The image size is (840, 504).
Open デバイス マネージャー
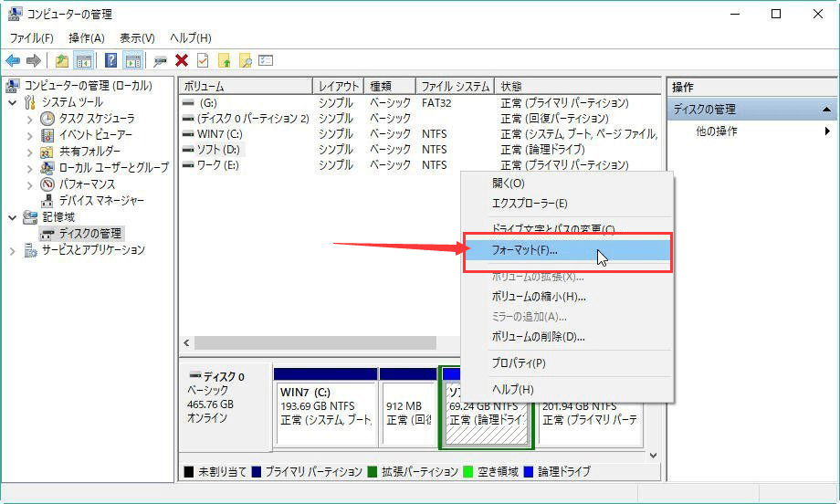[101, 201]
